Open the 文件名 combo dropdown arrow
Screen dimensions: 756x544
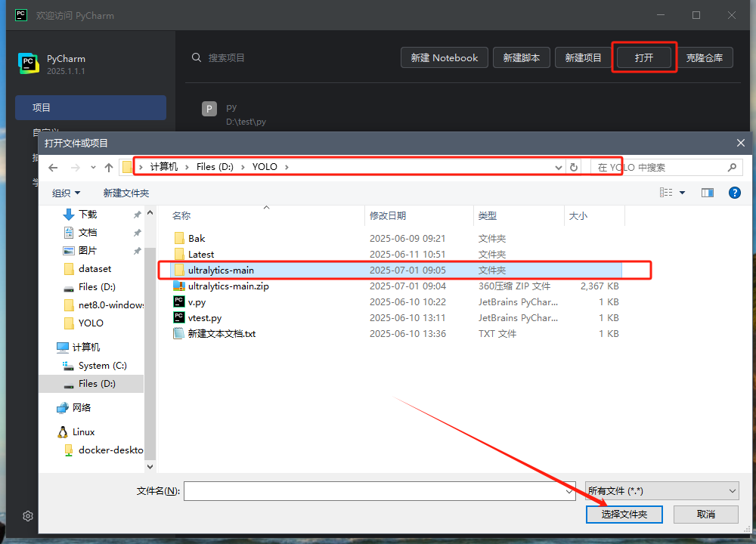(569, 491)
